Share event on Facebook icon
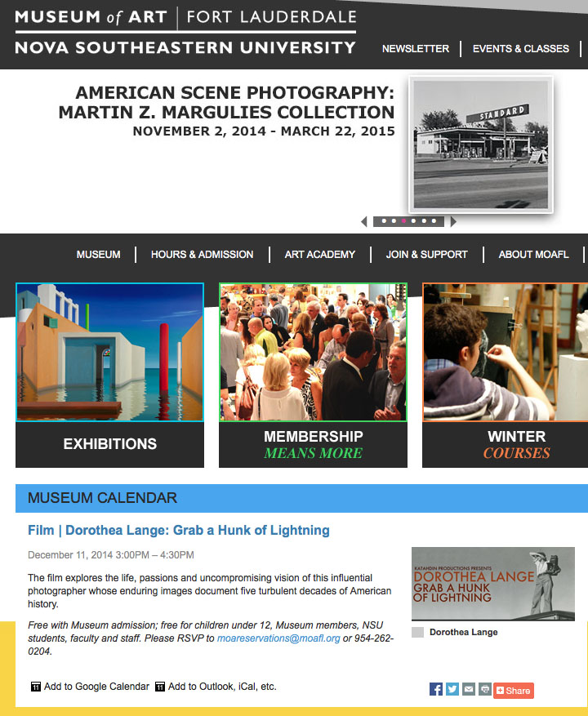Image resolution: width=588 pixels, height=716 pixels. coord(436,689)
